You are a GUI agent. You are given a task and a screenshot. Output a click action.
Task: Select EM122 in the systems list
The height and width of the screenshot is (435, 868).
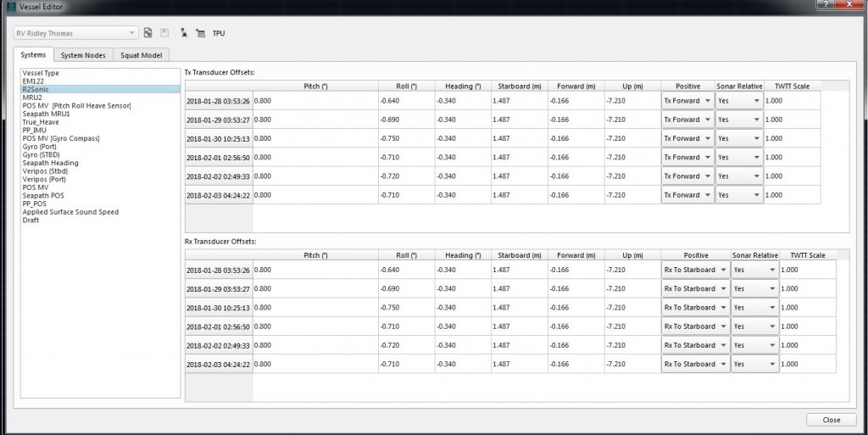coord(32,81)
